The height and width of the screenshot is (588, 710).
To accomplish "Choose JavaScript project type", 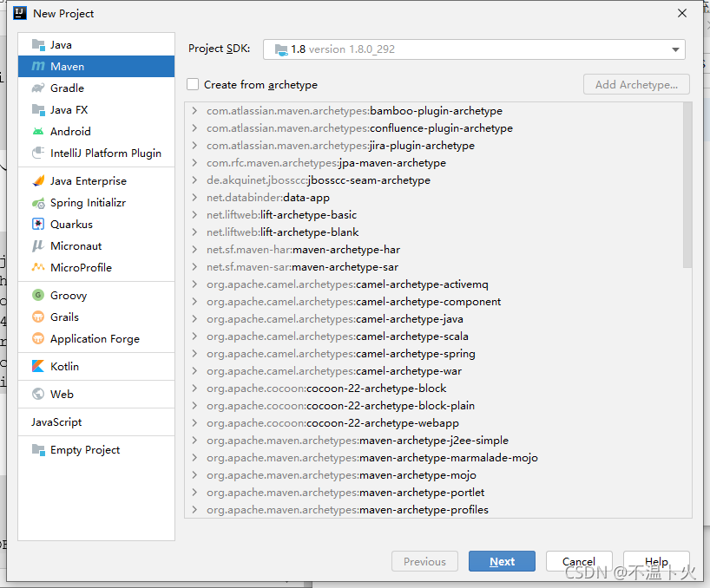I will point(96,422).
